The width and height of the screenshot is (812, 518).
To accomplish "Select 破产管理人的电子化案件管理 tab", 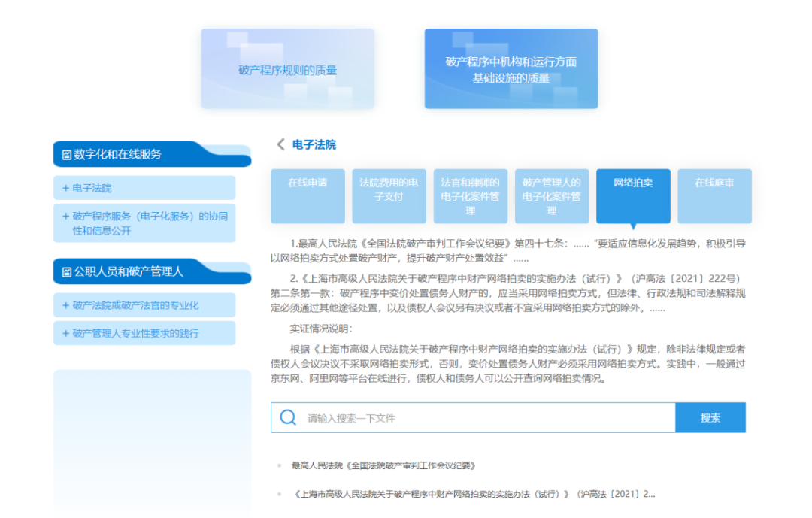I will [551, 196].
